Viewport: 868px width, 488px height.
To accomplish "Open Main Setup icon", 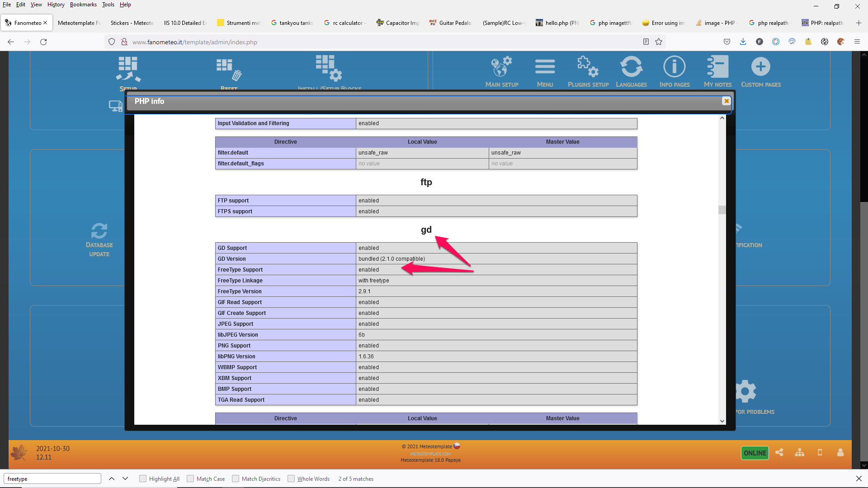I will click(x=501, y=67).
